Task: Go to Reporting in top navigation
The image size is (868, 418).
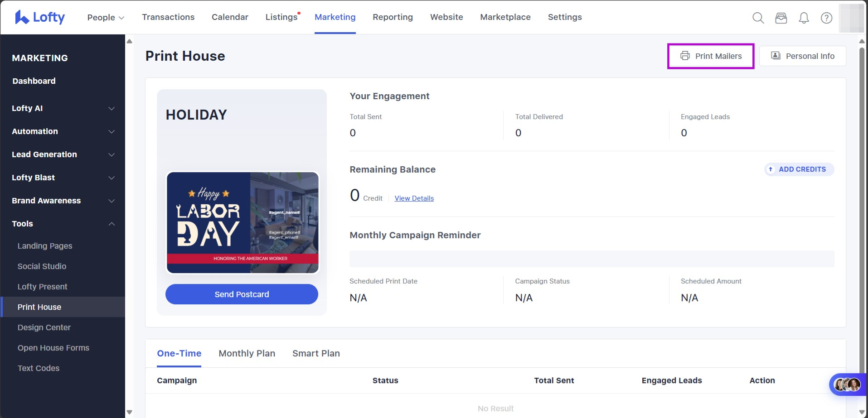Action: [x=393, y=17]
